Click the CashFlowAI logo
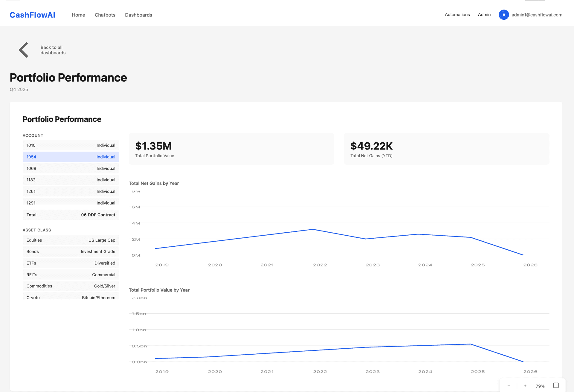The image size is (574, 392). coord(32,15)
